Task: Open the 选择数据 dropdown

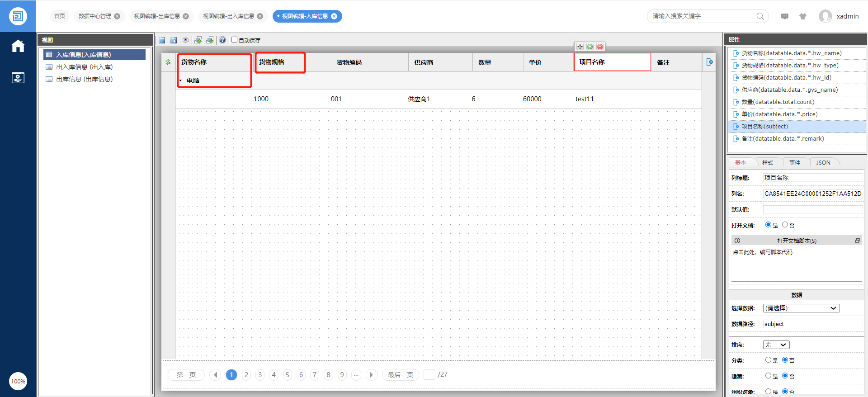Action: pyautogui.click(x=801, y=308)
